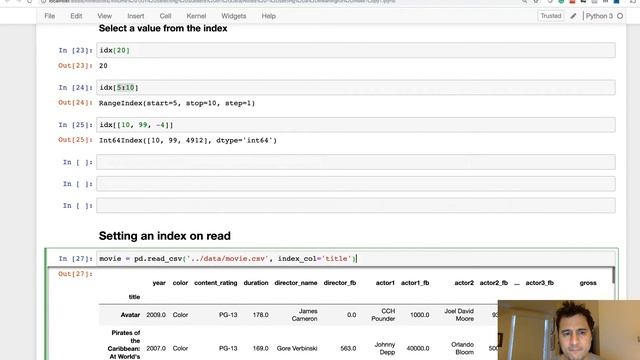640x360 pixels.
Task: Click the 'Avatar' row label
Action: [130, 315]
